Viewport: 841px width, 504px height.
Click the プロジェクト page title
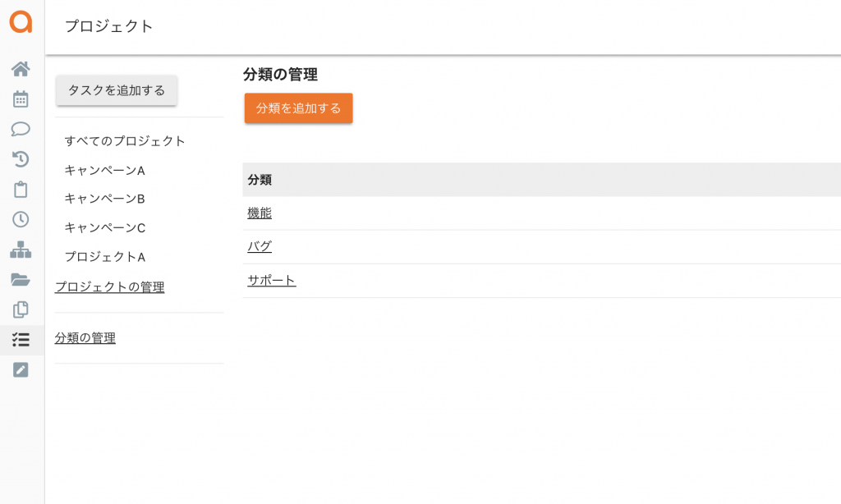point(109,26)
